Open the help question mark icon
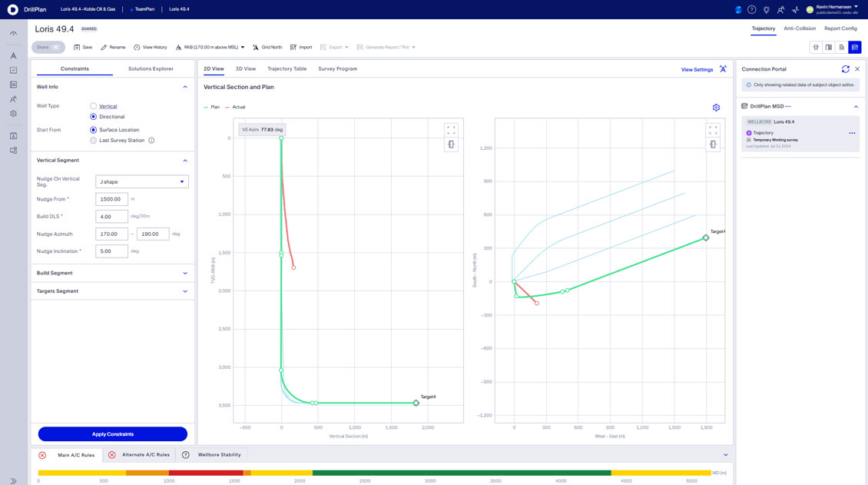This screenshot has height=485, width=868. [x=752, y=9]
